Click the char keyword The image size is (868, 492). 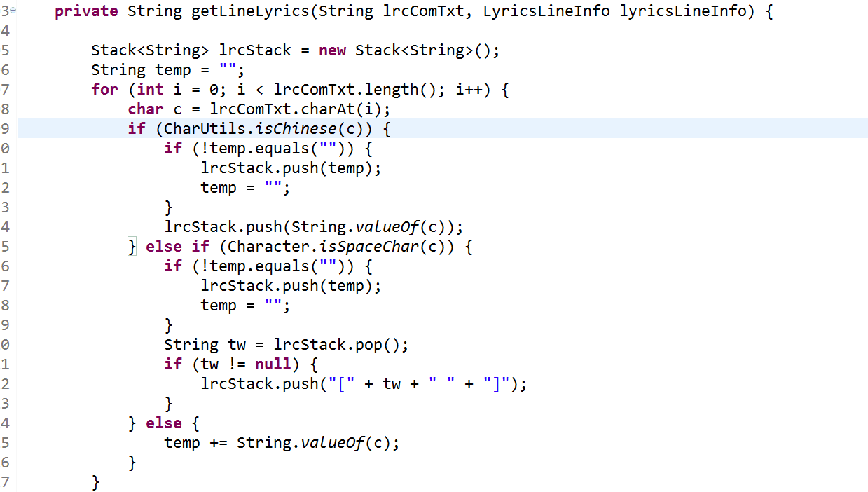pyautogui.click(x=146, y=110)
